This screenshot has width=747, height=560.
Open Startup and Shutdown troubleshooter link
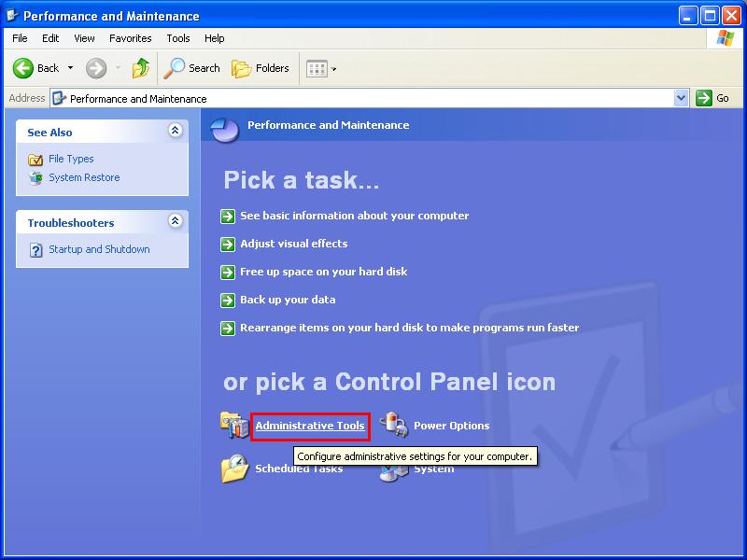pos(99,249)
